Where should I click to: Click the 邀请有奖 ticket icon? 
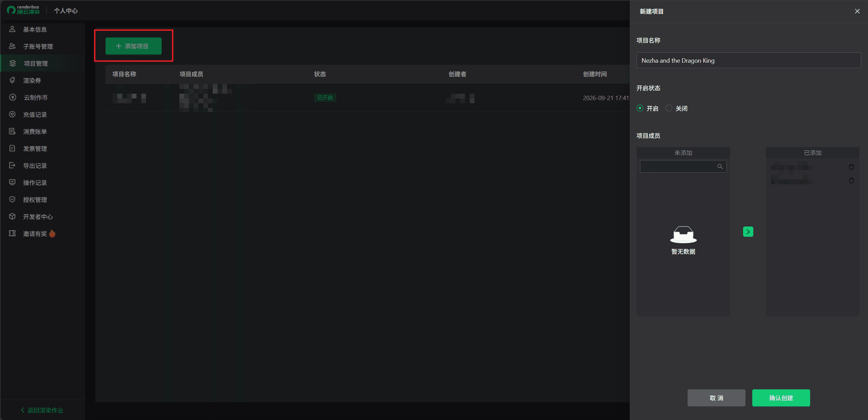(x=12, y=234)
